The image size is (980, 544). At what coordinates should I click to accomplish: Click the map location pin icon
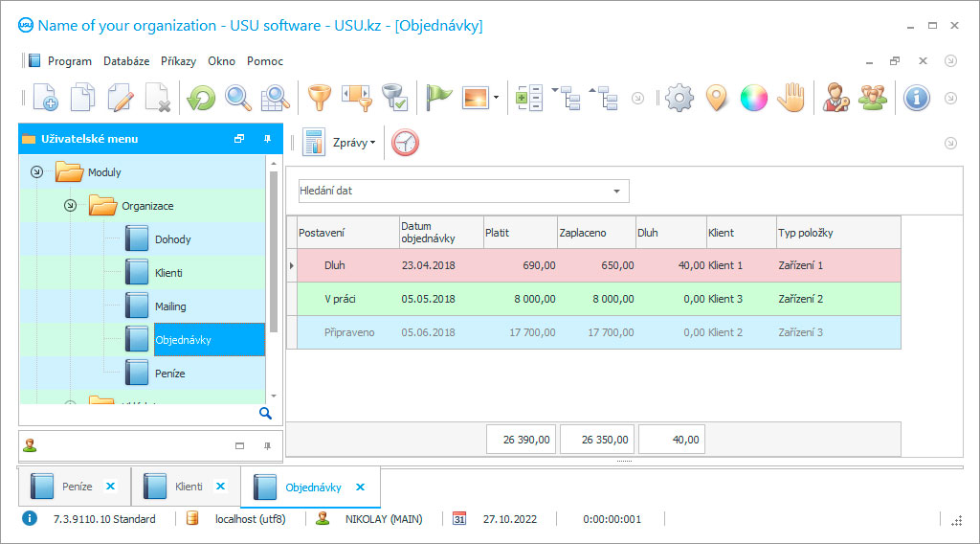pyautogui.click(x=717, y=98)
